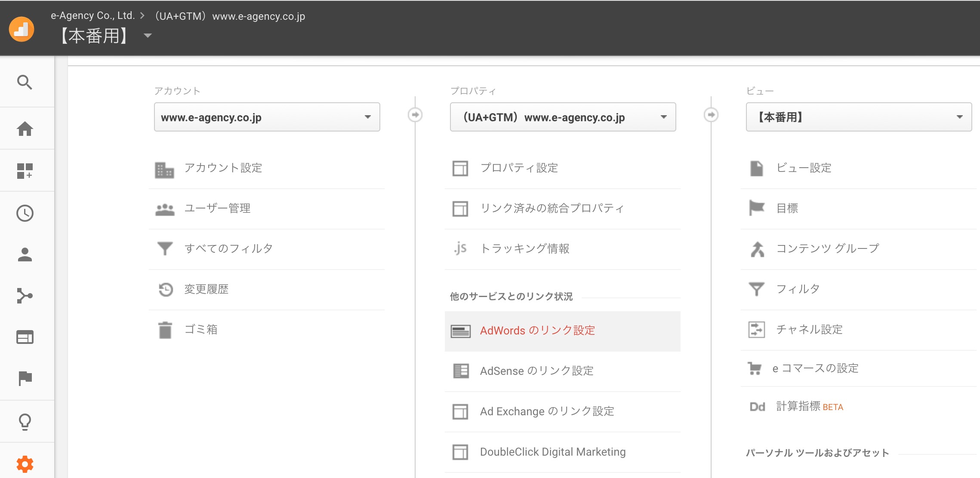Click the .js icon beside トラッキング情報
The image size is (980, 478).
pos(460,248)
